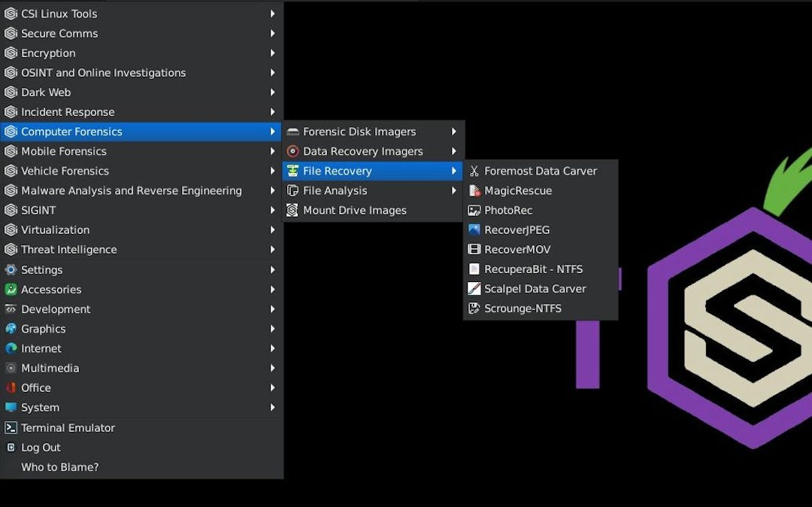The image size is (812, 507).
Task: Click the Data Recovery Imagers icon
Action: (x=292, y=152)
